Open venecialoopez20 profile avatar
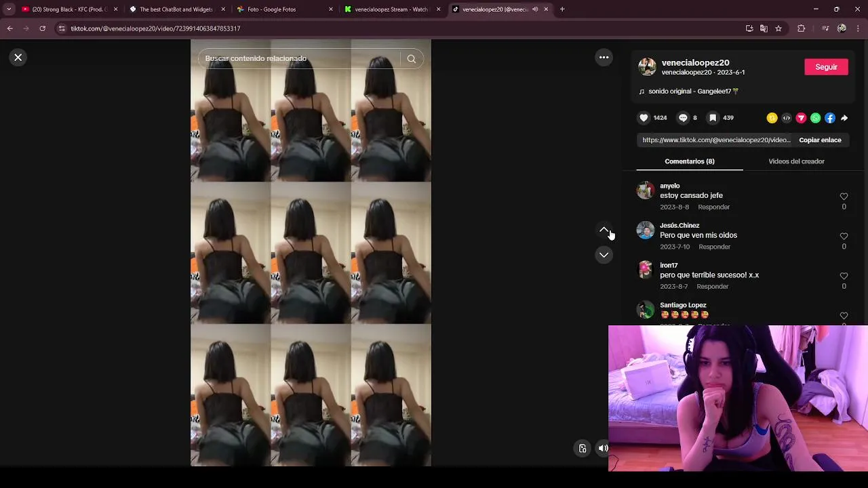The width and height of the screenshot is (868, 488). (x=647, y=67)
